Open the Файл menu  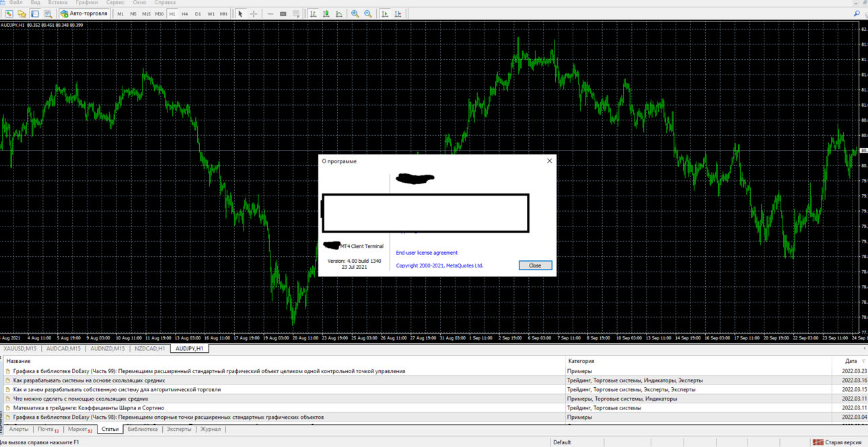16,3
